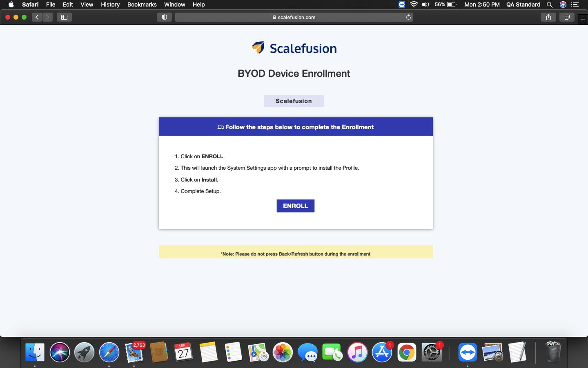The width and height of the screenshot is (588, 368).
Task: Click the Scalefusion logo
Action: pyautogui.click(x=294, y=48)
